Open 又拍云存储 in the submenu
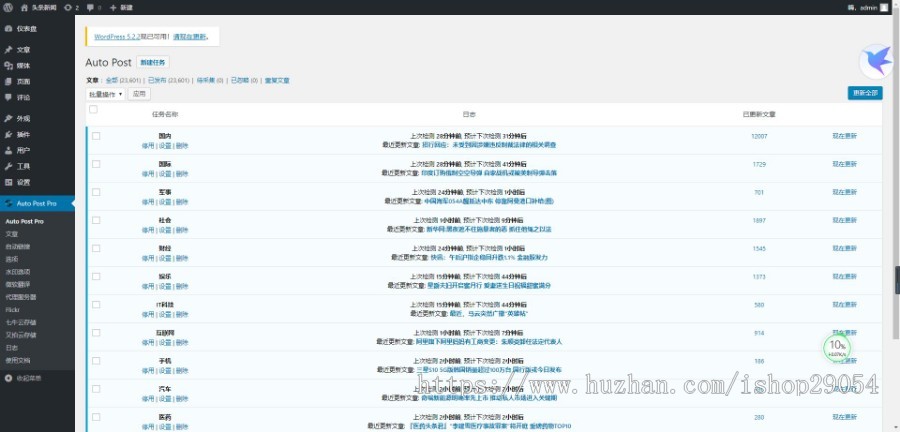 21,335
